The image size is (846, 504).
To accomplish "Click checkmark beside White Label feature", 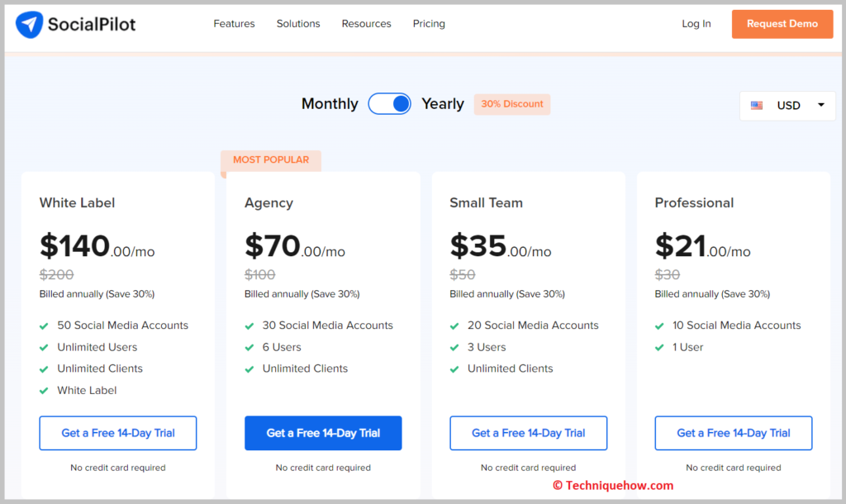I will [x=45, y=391].
